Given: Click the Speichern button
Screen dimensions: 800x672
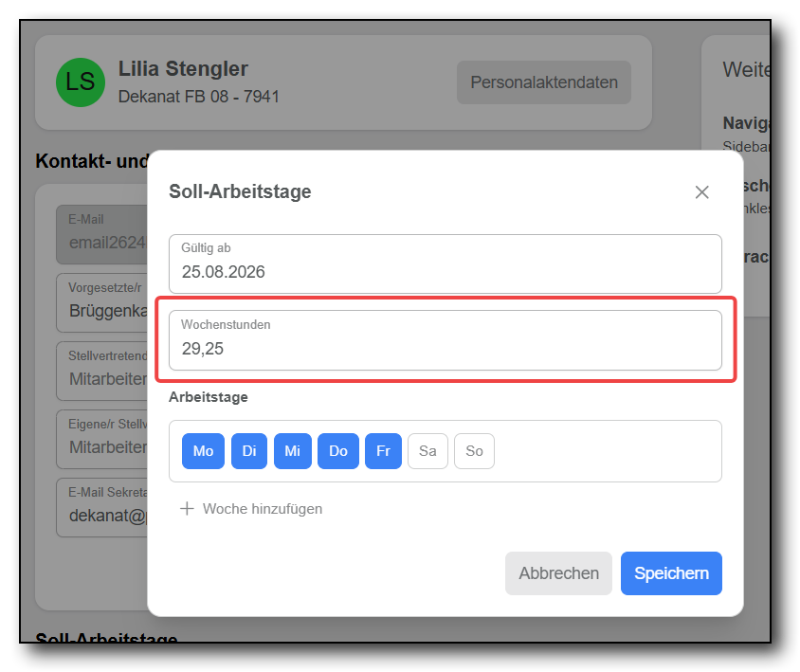Looking at the screenshot, I should [x=671, y=573].
